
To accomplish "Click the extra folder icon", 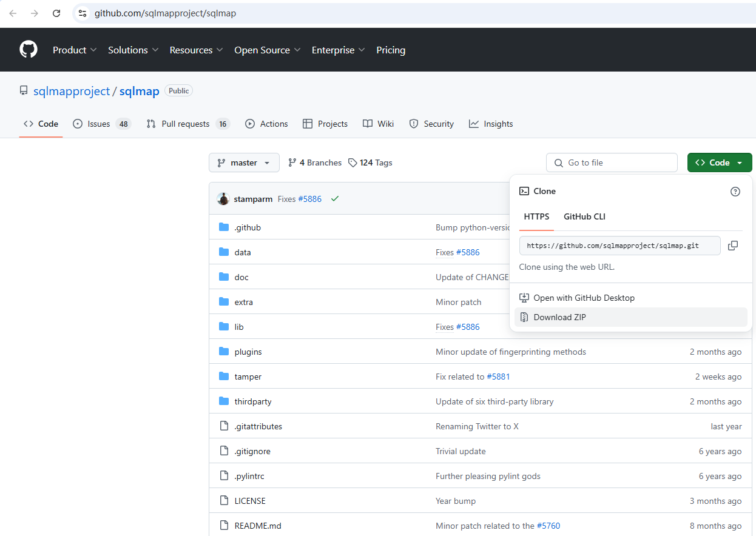I will coord(224,302).
